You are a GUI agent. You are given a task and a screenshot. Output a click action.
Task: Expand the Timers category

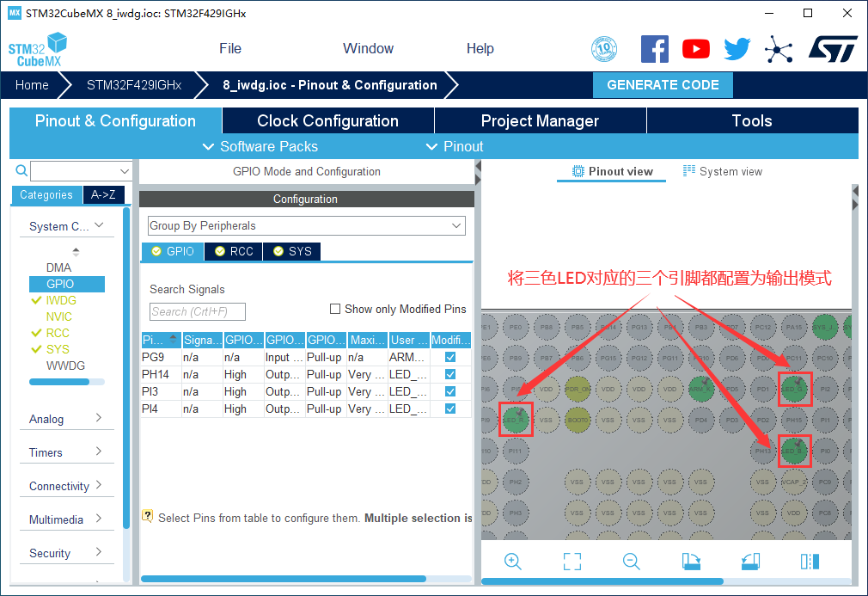pyautogui.click(x=65, y=452)
